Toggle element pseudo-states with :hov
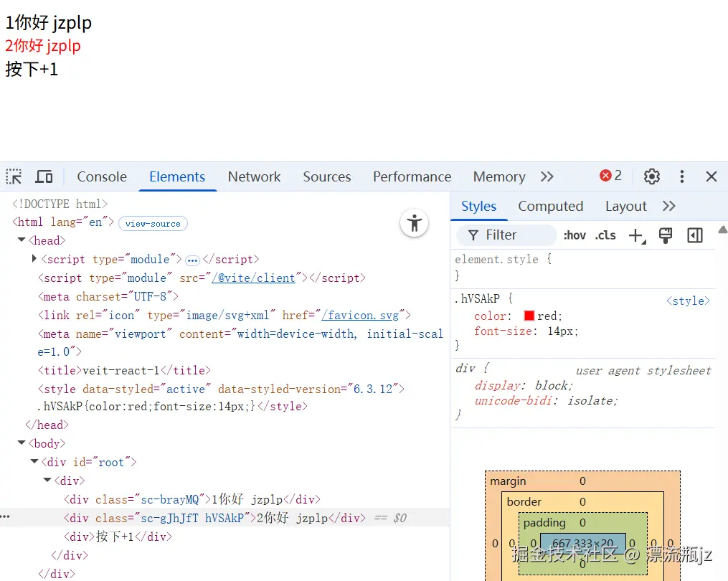 [574, 235]
